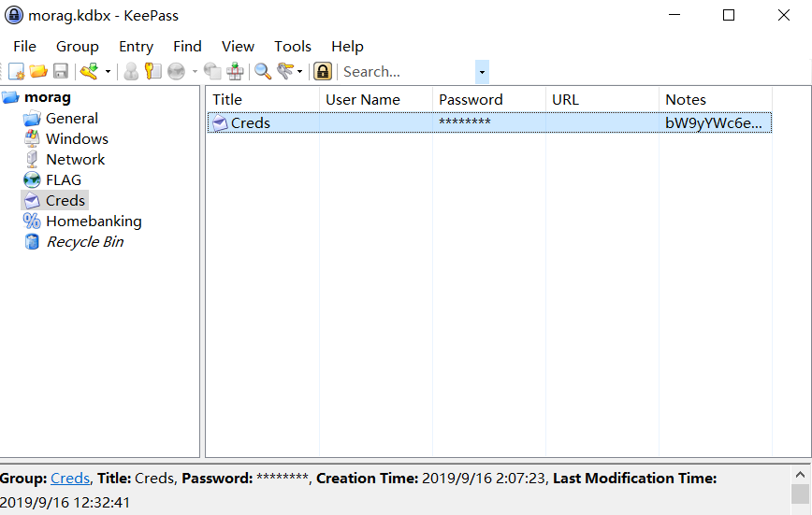This screenshot has height=515, width=812.
Task: Click the creation time '2019/9/16 2:07:23'
Action: click(485, 479)
